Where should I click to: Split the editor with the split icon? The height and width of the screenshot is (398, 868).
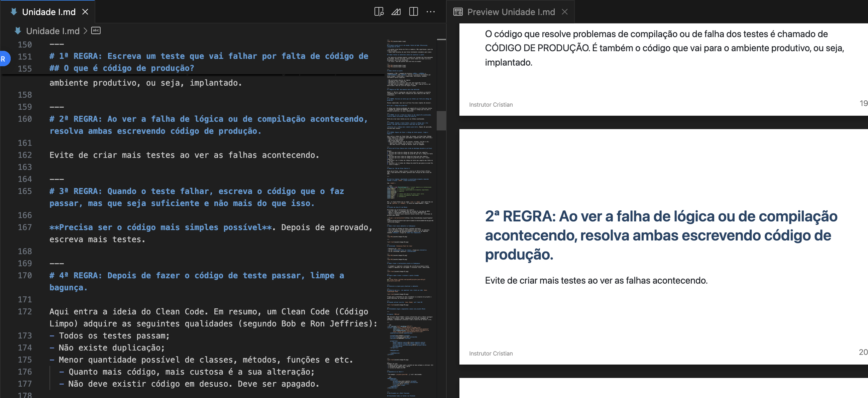pyautogui.click(x=414, y=12)
